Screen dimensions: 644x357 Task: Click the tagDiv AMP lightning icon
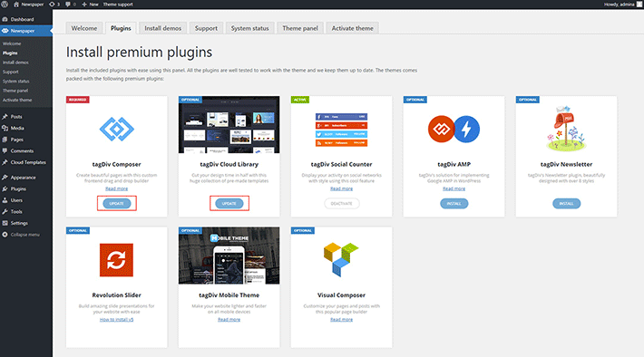click(466, 130)
